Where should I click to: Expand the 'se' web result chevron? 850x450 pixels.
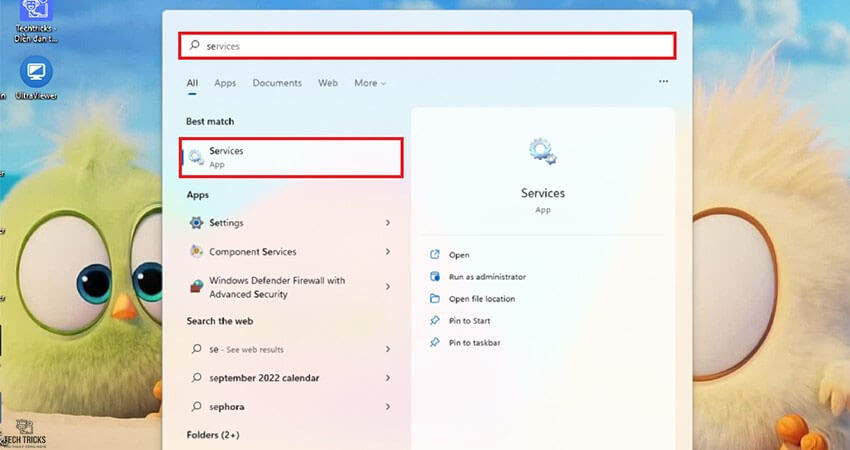pos(388,349)
